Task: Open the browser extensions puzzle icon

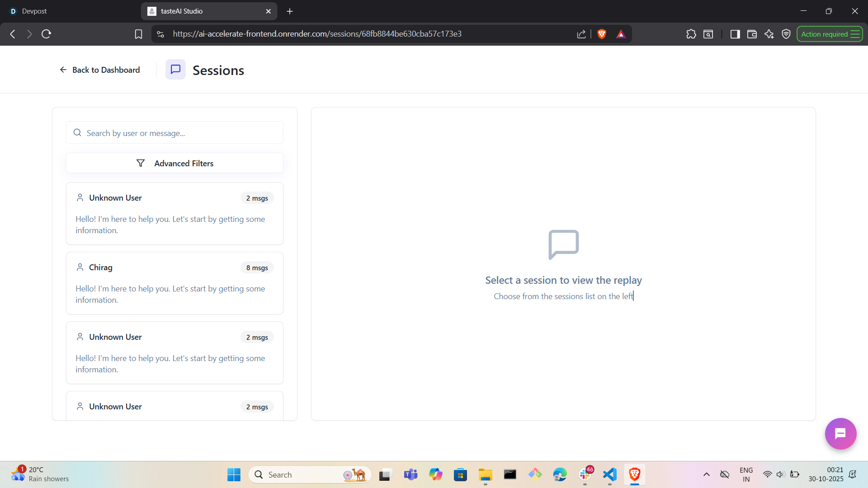Action: tap(691, 34)
